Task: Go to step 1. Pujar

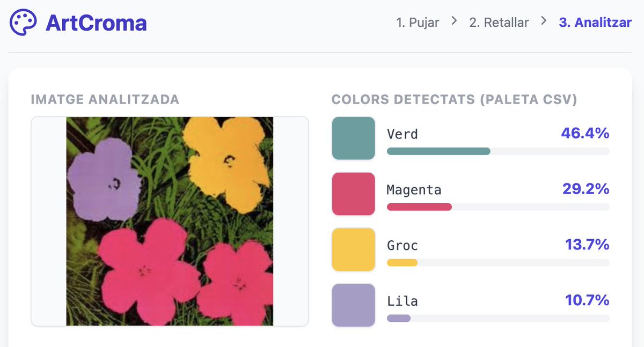Action: pos(418,23)
